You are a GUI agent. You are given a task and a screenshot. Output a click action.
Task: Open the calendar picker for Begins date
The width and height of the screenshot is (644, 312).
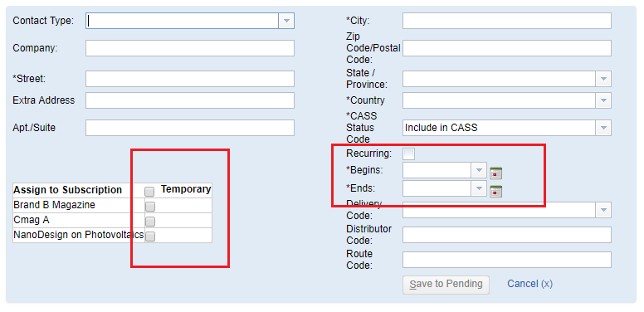pos(495,173)
